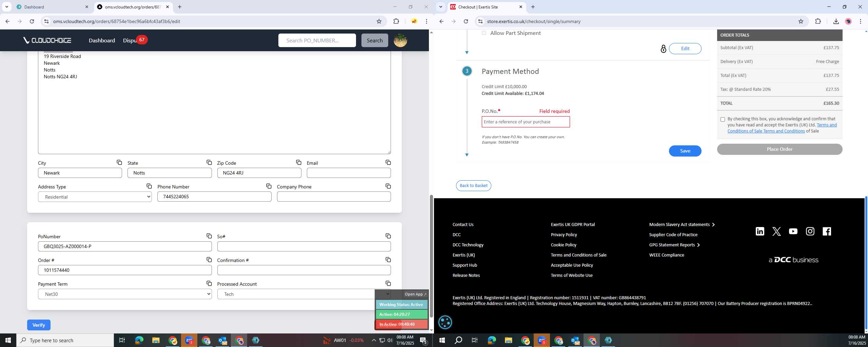Open File Explorer on left taskbar
The image size is (868, 347).
[x=156, y=340]
